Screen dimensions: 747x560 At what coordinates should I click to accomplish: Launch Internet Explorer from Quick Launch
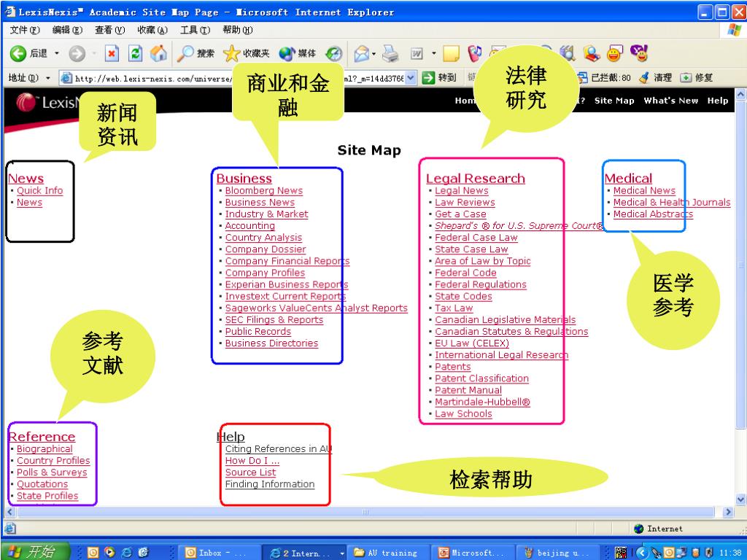coord(127,553)
